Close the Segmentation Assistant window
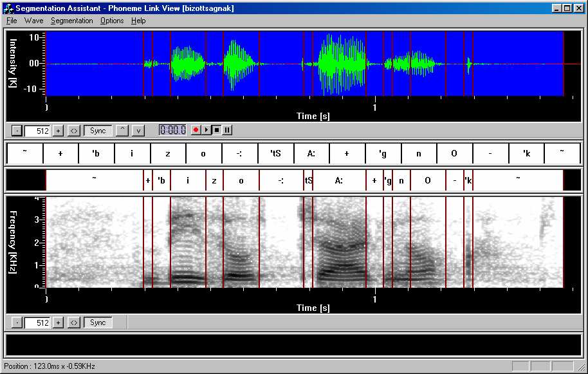Viewport: 588px width, 374px height. [x=578, y=8]
